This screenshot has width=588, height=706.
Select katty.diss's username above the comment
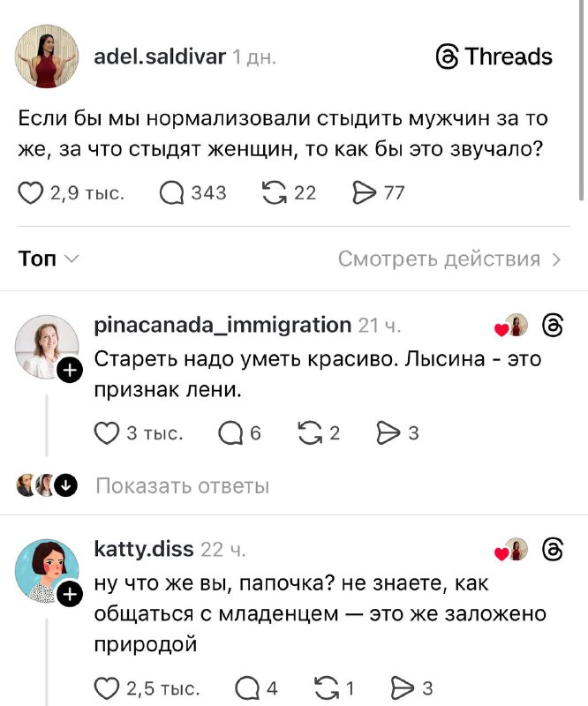coord(144,548)
